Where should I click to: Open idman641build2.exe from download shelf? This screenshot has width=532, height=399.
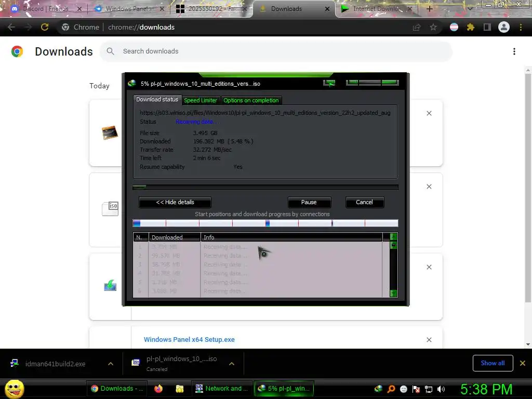[55, 364]
